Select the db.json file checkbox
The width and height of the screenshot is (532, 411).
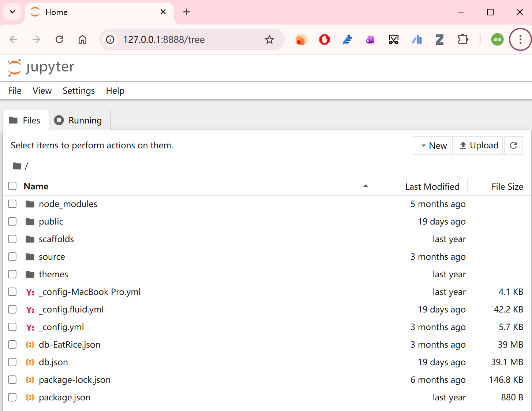pyautogui.click(x=12, y=362)
